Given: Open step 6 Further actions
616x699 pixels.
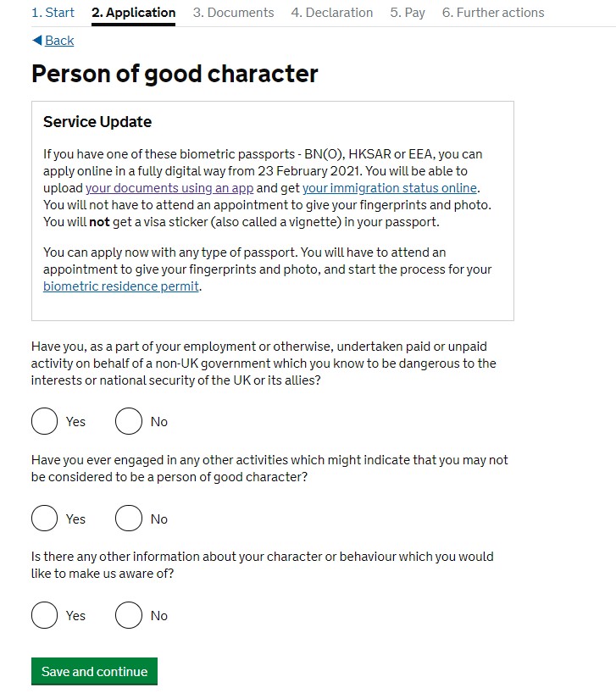Looking at the screenshot, I should click(493, 13).
